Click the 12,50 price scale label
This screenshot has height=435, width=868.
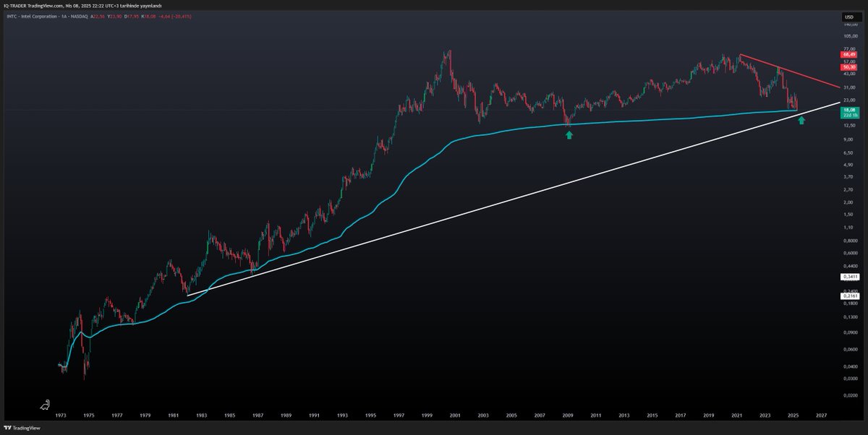pos(848,126)
